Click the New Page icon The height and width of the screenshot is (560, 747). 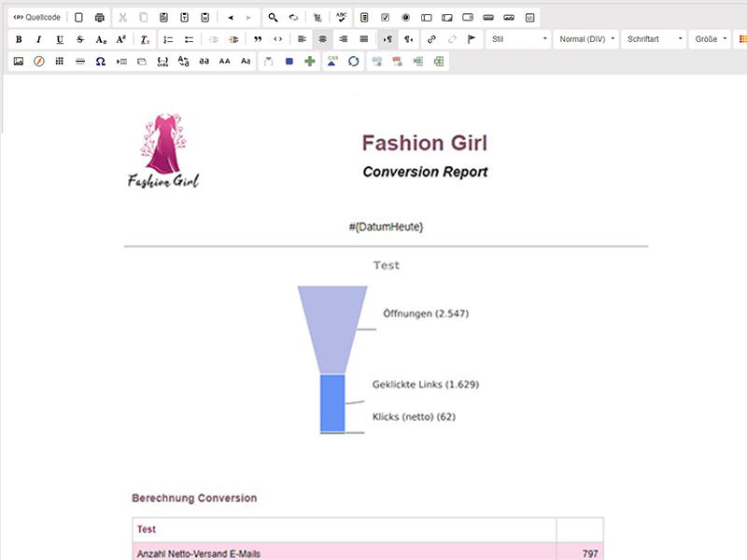[x=79, y=18]
